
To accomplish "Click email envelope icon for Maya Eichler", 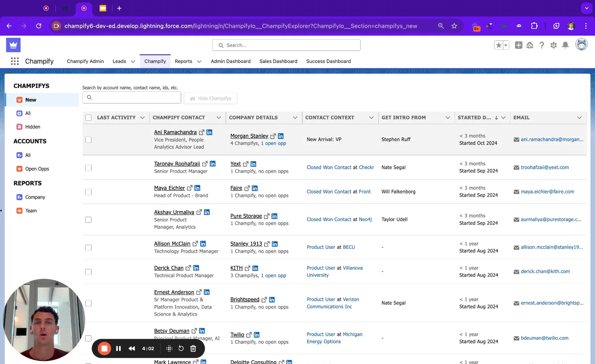I will click(516, 192).
